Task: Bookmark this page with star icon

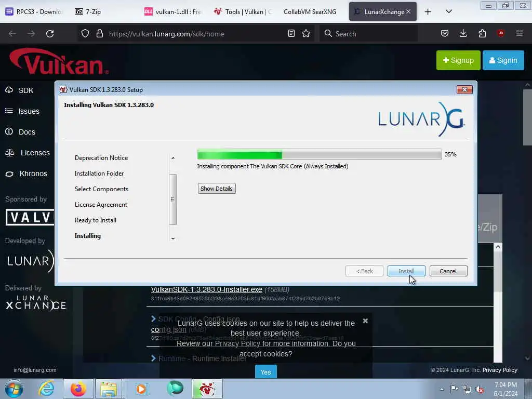Action: pyautogui.click(x=306, y=34)
